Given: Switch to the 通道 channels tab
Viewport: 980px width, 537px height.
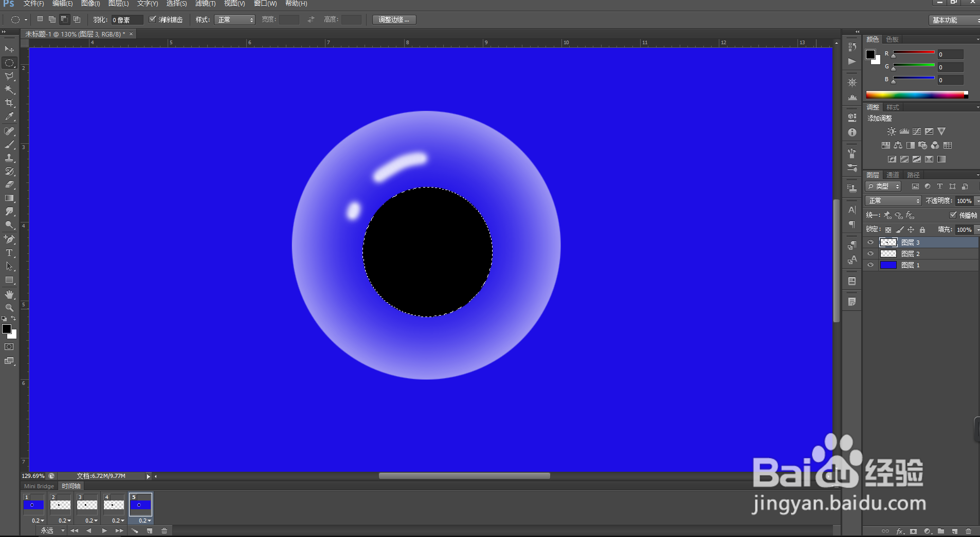Looking at the screenshot, I should click(893, 175).
